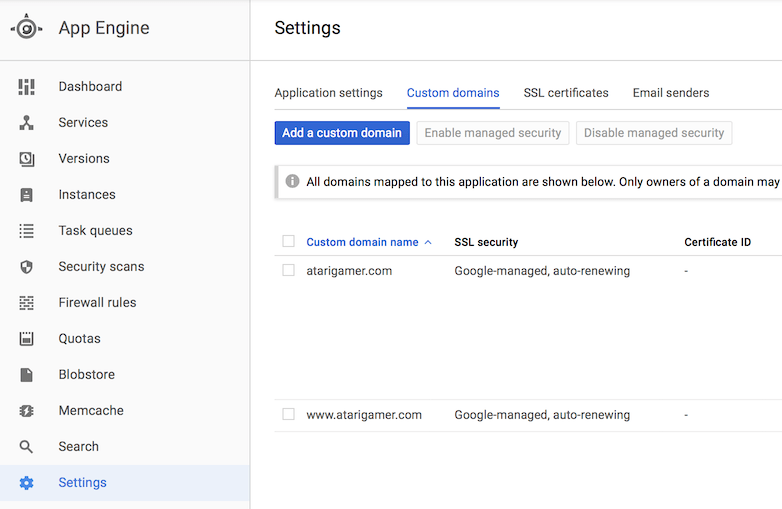Click the Add a custom domain button
Viewport: 782px width, 509px height.
coord(342,133)
